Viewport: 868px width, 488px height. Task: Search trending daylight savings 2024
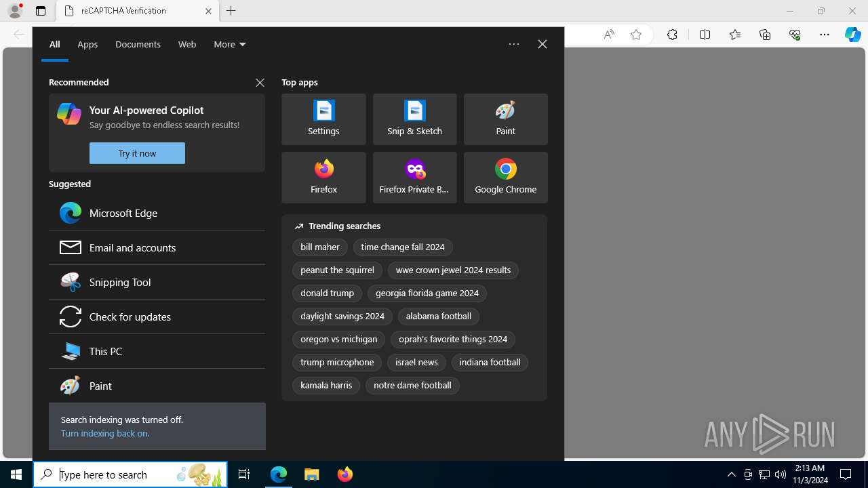pos(342,317)
